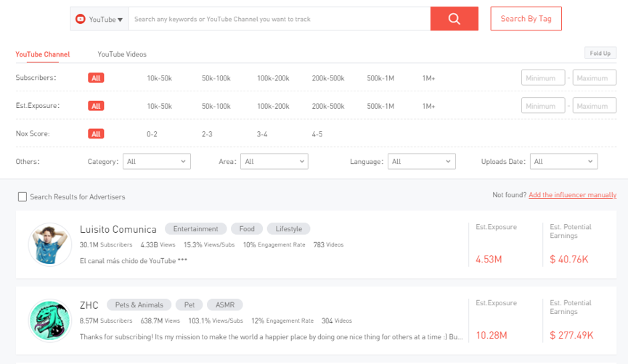Open the Category dropdown
The width and height of the screenshot is (628, 364).
157,162
